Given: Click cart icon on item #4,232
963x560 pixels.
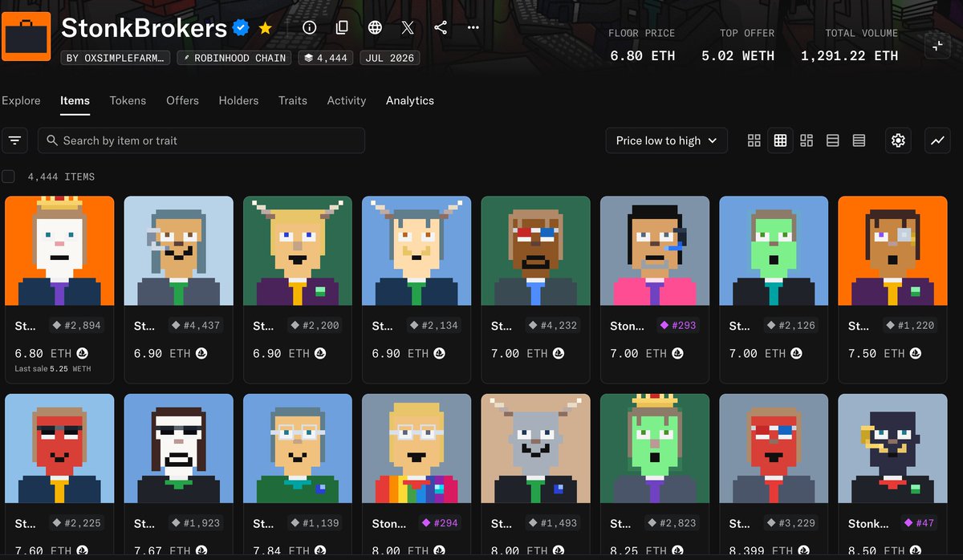Looking at the screenshot, I should [x=559, y=353].
